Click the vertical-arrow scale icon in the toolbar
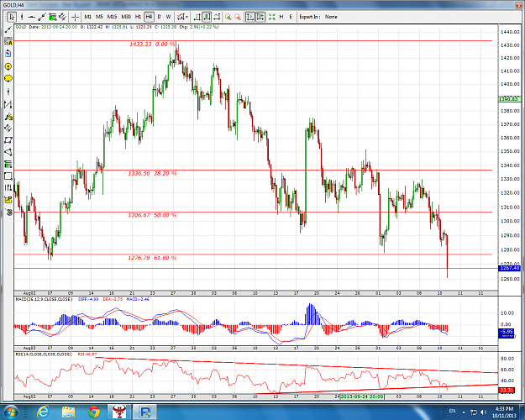This screenshot has height=420, width=525. [x=197, y=17]
